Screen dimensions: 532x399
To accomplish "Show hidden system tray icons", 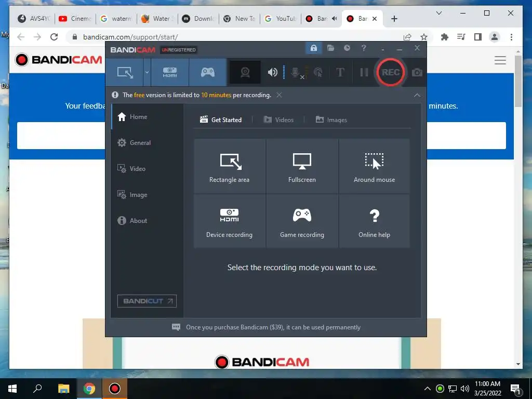I will 428,389.
